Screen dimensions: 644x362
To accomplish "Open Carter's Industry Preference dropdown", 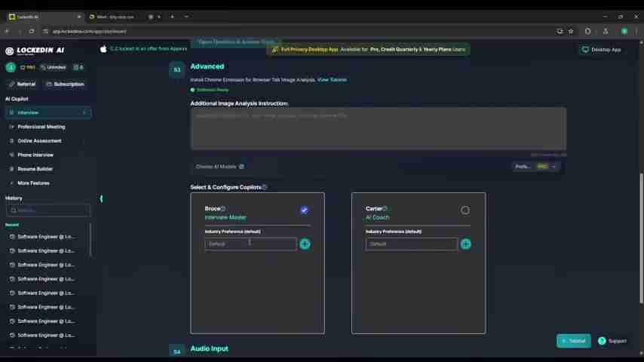I will 411,244.
